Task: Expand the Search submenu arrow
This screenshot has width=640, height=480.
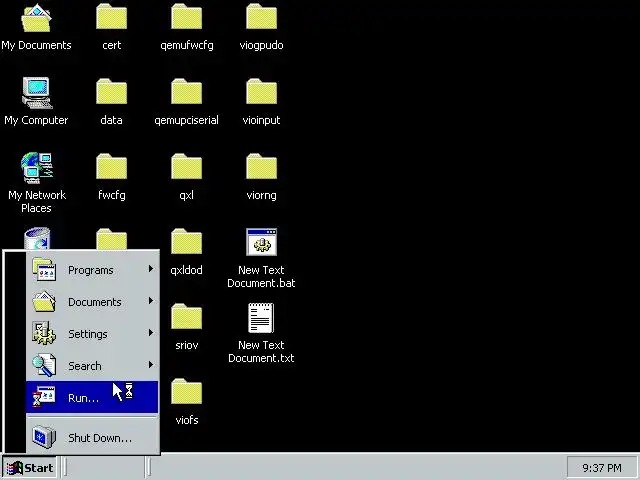Action: click(x=151, y=364)
